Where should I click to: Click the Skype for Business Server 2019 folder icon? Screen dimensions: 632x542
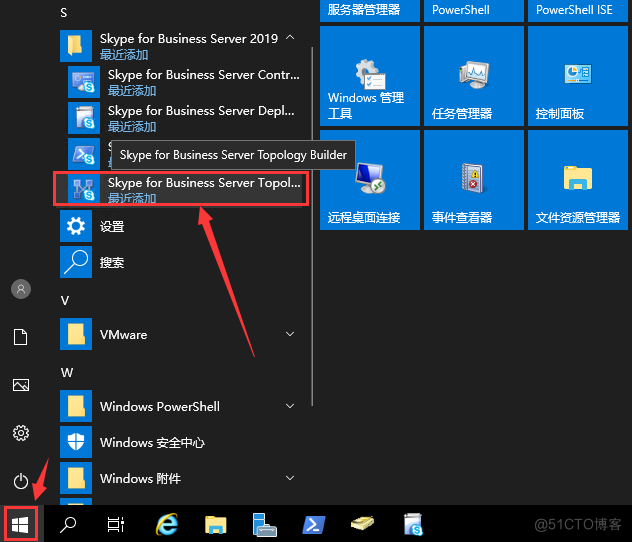76,46
